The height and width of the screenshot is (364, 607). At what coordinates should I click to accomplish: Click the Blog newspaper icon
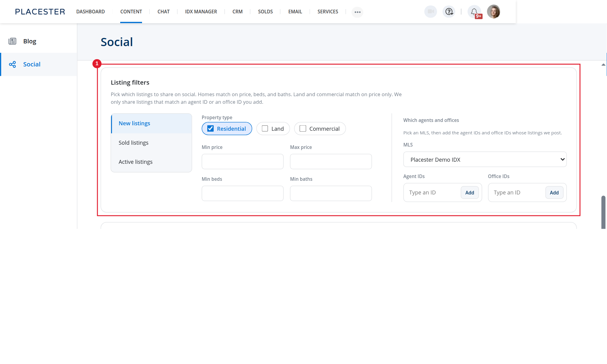12,41
